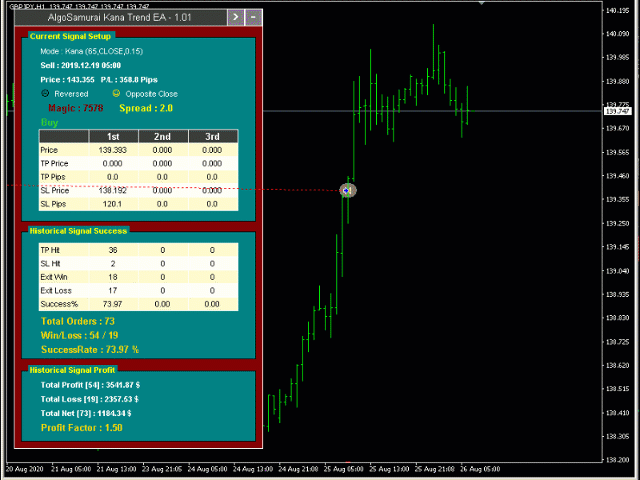
Task: Click the chart shift triangle at the chart top
Action: coord(482,3)
